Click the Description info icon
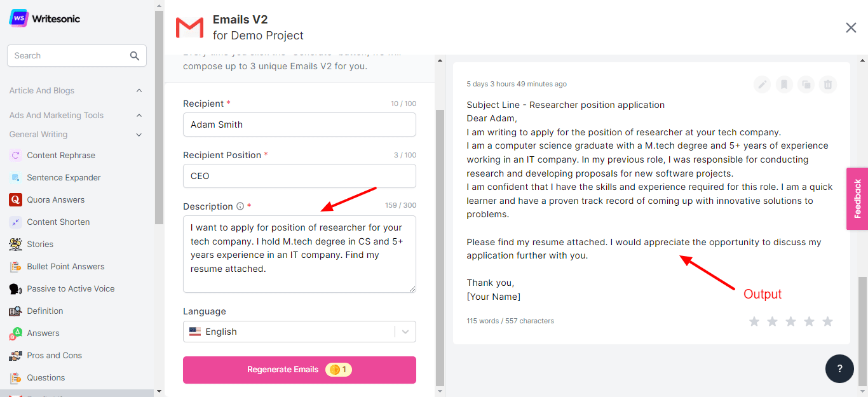 240,206
